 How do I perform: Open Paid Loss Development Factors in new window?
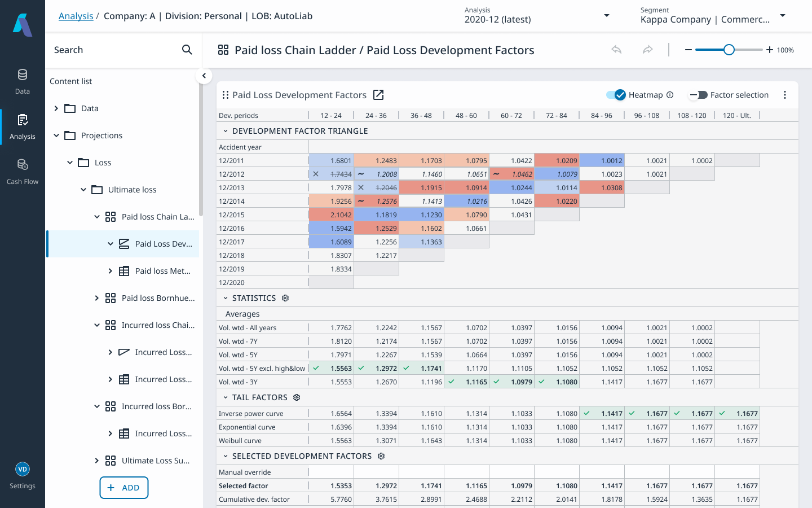tap(378, 95)
